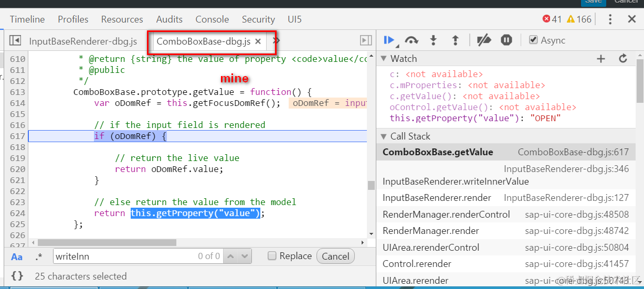Open the Timeline panel
Image resolution: width=644 pixels, height=289 pixels.
(27, 19)
